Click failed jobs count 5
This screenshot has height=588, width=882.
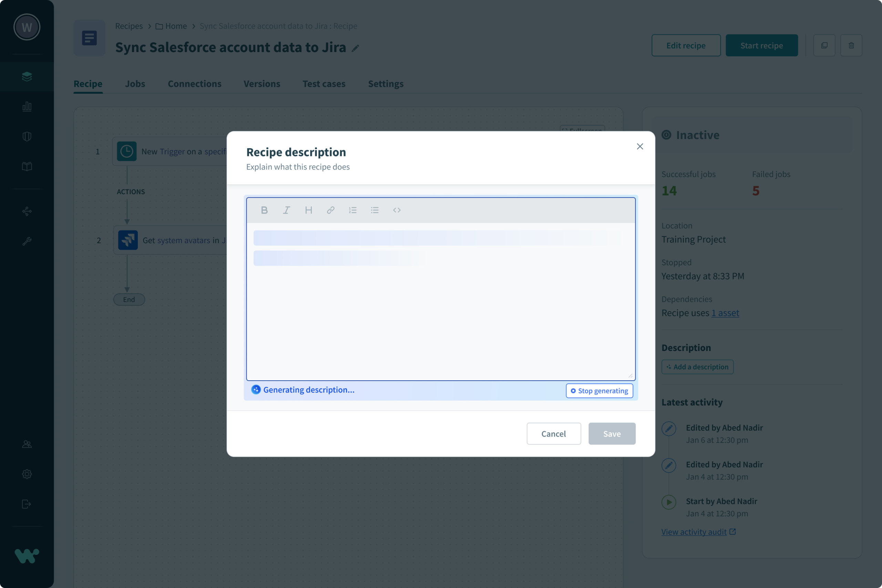[756, 191]
